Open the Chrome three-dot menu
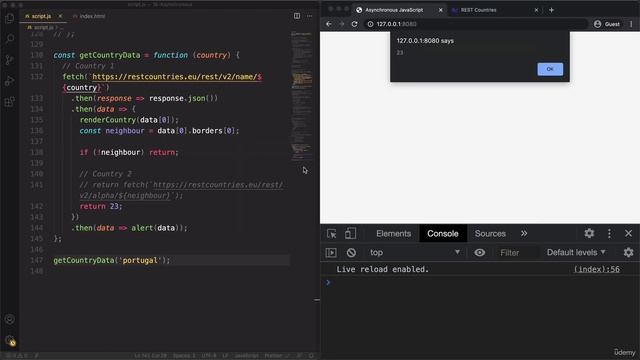Image resolution: width=640 pixels, height=360 pixels. click(x=631, y=24)
